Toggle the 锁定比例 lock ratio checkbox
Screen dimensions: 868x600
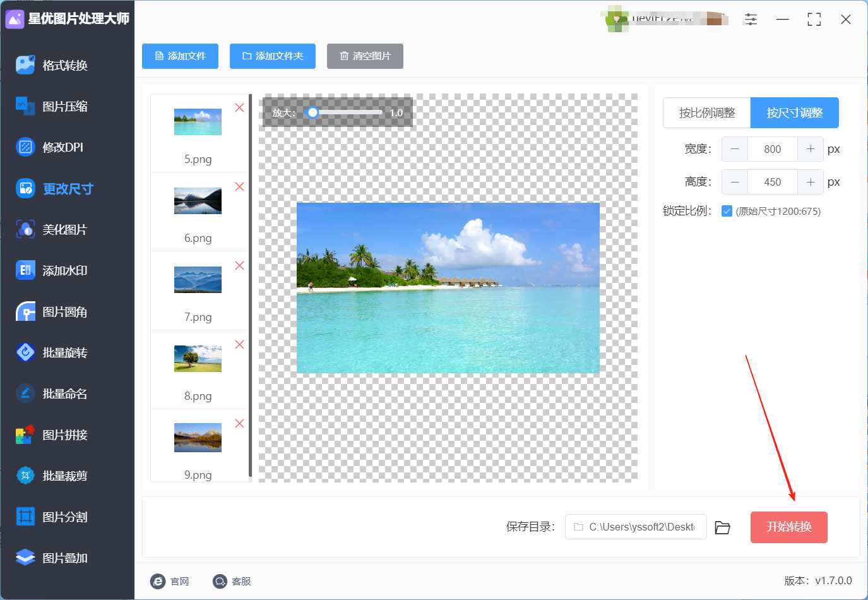[727, 211]
